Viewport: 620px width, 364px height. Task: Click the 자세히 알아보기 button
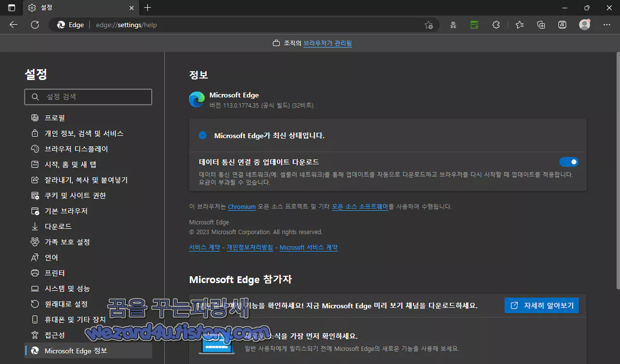(x=541, y=305)
